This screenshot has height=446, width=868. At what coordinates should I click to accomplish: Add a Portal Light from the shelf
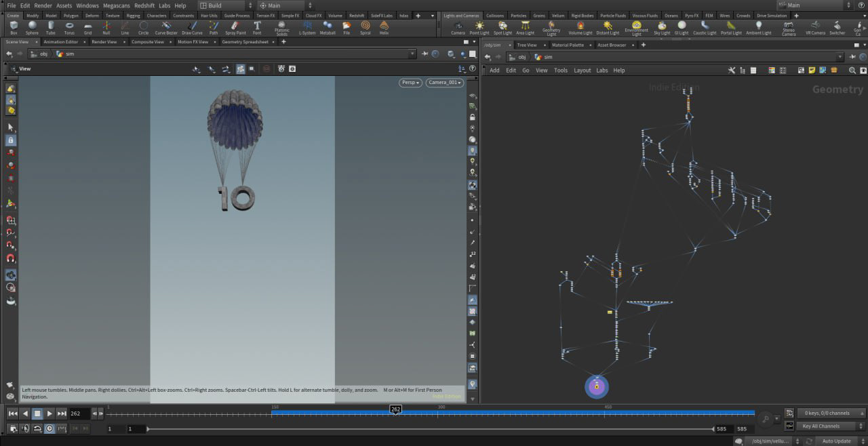tap(731, 27)
